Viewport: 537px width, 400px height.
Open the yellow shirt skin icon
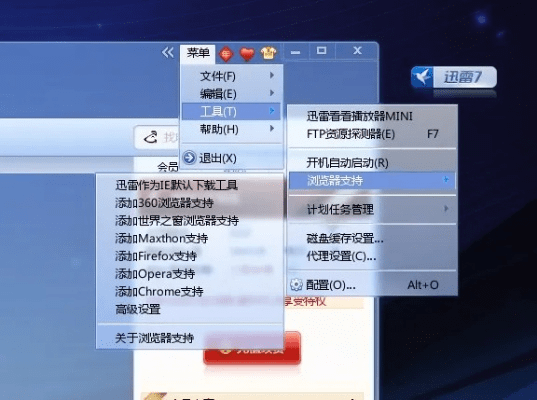[268, 53]
